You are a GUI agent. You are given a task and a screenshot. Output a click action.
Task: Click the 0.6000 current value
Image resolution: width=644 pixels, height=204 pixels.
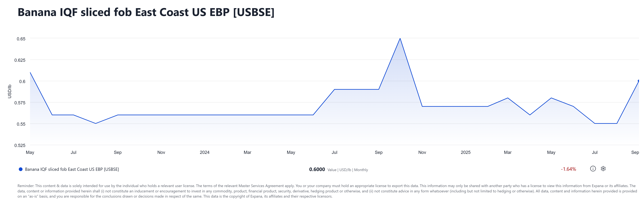317,170
